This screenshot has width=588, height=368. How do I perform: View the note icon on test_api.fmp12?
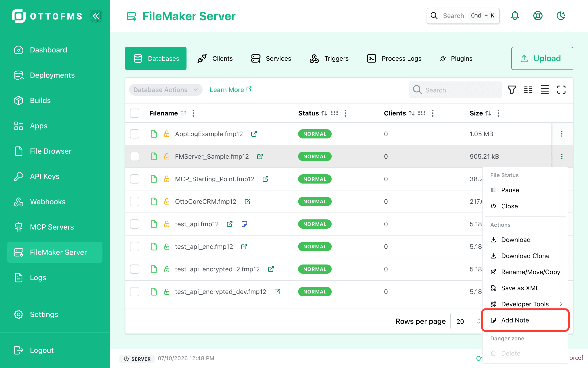tap(244, 224)
